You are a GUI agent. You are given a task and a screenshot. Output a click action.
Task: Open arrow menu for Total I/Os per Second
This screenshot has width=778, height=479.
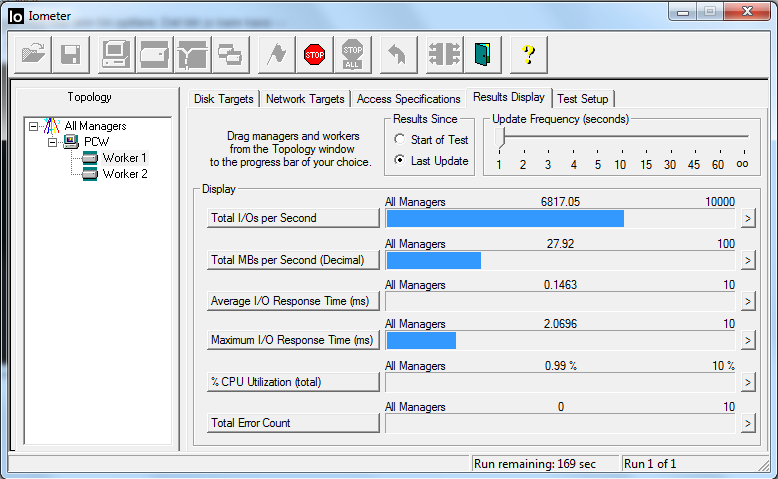[x=748, y=218]
